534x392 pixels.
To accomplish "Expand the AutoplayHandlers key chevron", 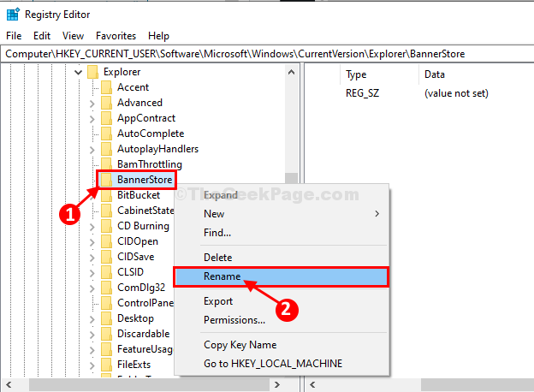I will [x=92, y=149].
